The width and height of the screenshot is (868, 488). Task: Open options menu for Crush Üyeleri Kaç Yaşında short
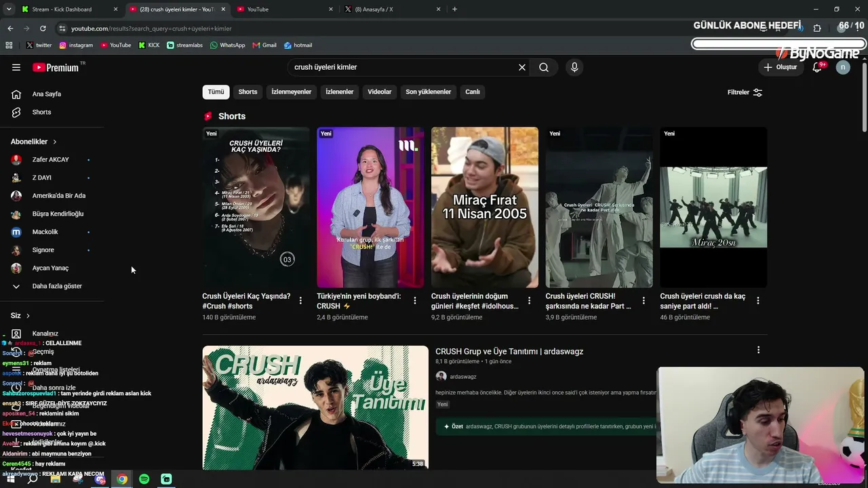click(300, 300)
